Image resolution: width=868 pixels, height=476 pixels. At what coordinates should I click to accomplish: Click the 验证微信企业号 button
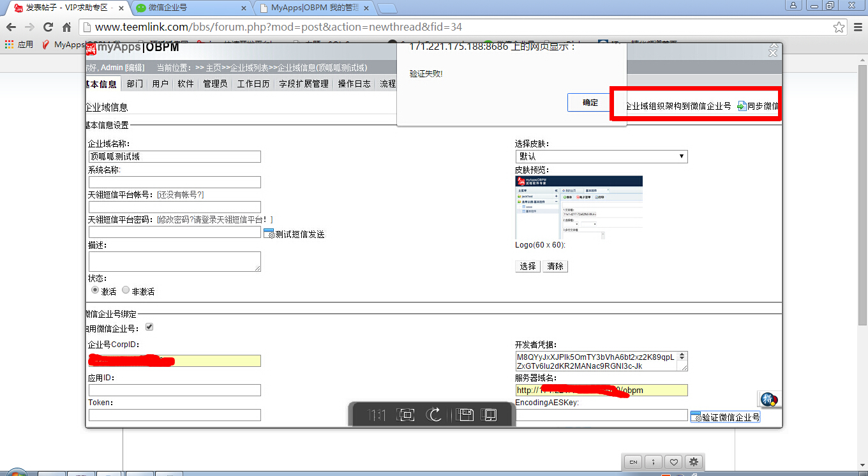[x=726, y=417]
